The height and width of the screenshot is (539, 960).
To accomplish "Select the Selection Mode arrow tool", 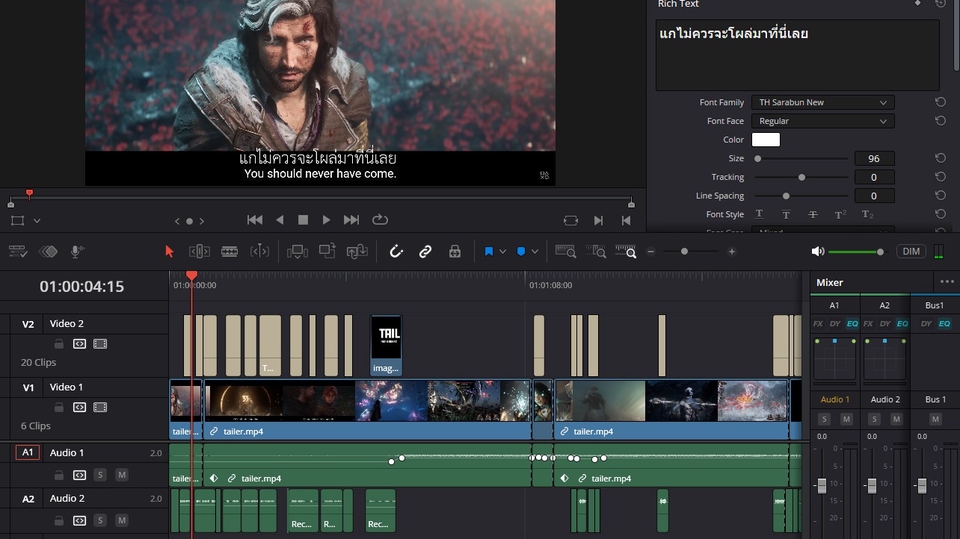I will 169,252.
